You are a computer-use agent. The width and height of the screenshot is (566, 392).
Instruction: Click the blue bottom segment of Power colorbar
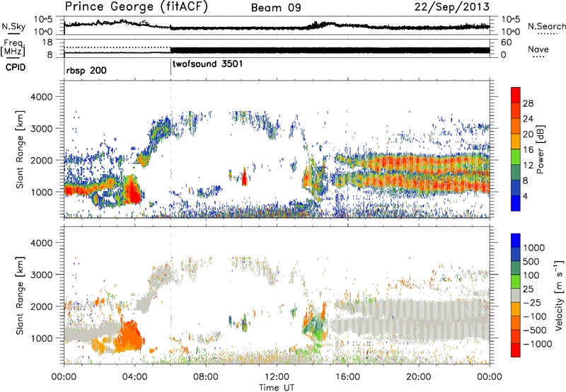pyautogui.click(x=516, y=203)
